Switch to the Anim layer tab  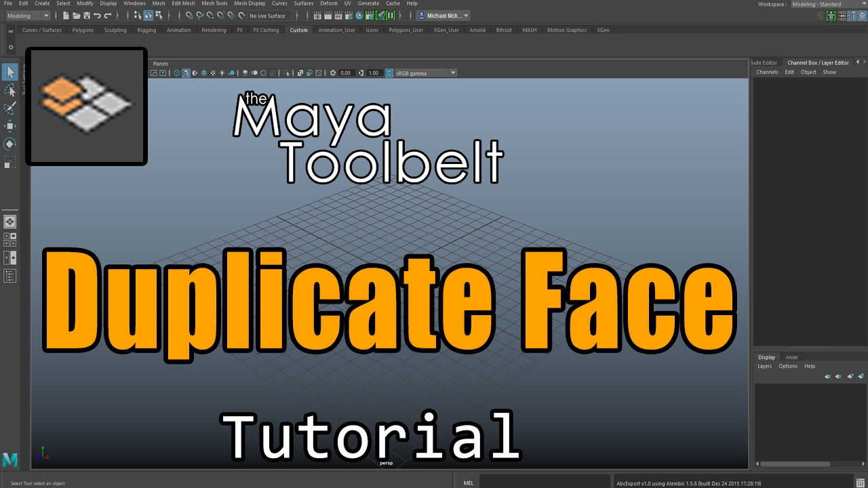[791, 357]
